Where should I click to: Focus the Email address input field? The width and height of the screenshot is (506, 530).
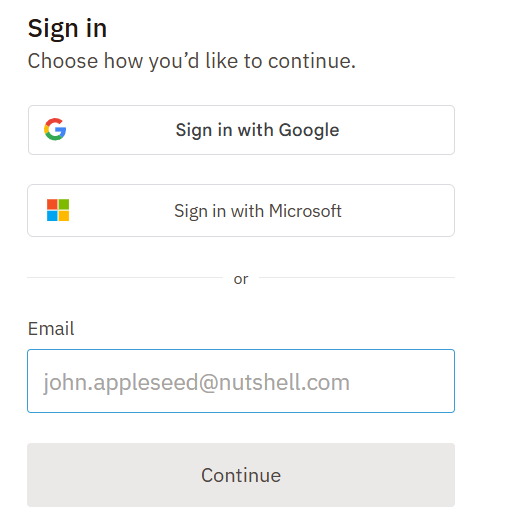pyautogui.click(x=241, y=381)
